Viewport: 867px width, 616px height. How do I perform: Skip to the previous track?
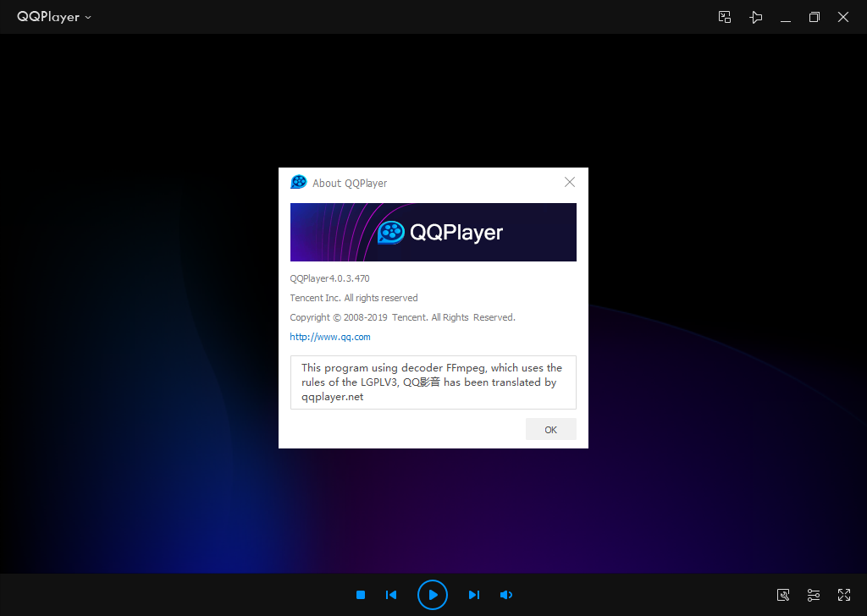391,595
